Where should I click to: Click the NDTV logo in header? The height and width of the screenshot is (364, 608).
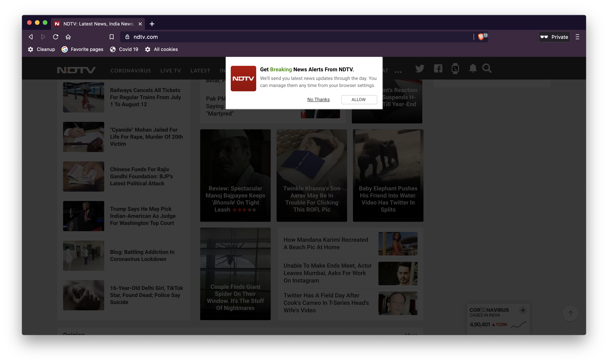click(76, 70)
